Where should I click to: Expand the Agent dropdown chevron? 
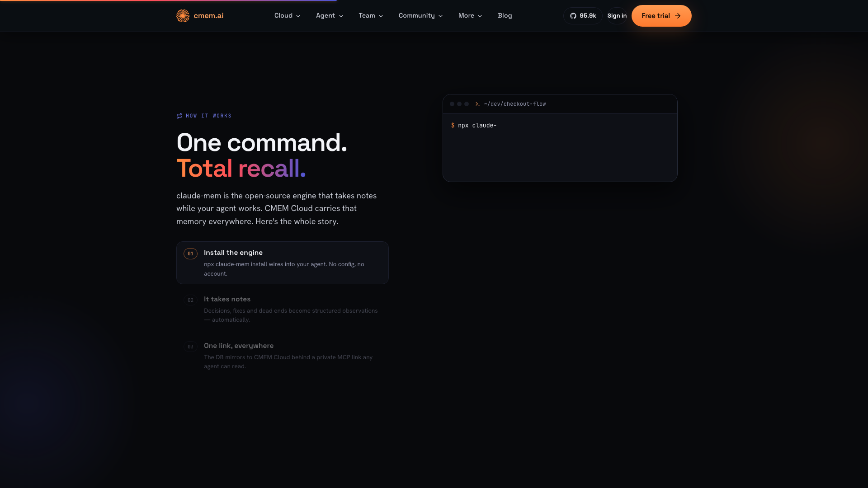pos(341,16)
